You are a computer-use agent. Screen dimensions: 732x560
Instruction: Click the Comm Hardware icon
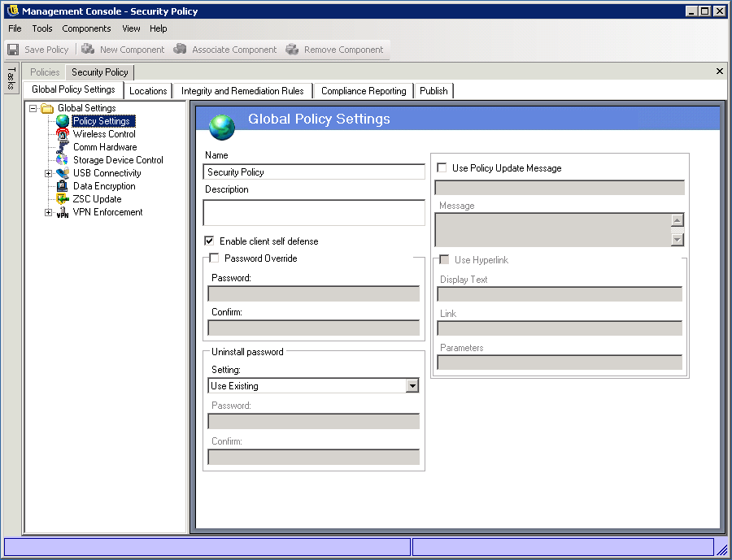63,147
